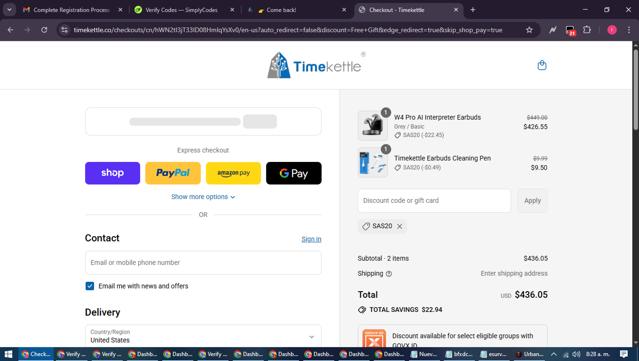
Task: Apply the discount code
Action: pyautogui.click(x=532, y=200)
